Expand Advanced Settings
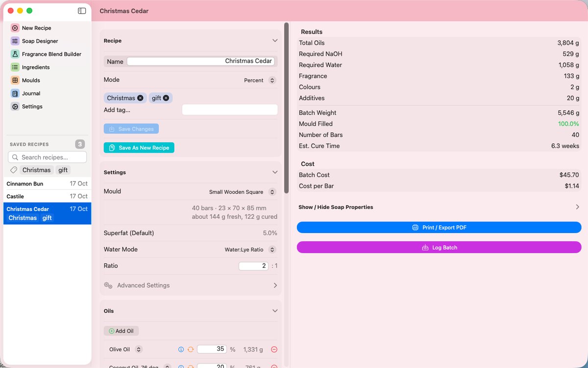588x368 pixels. 275,285
